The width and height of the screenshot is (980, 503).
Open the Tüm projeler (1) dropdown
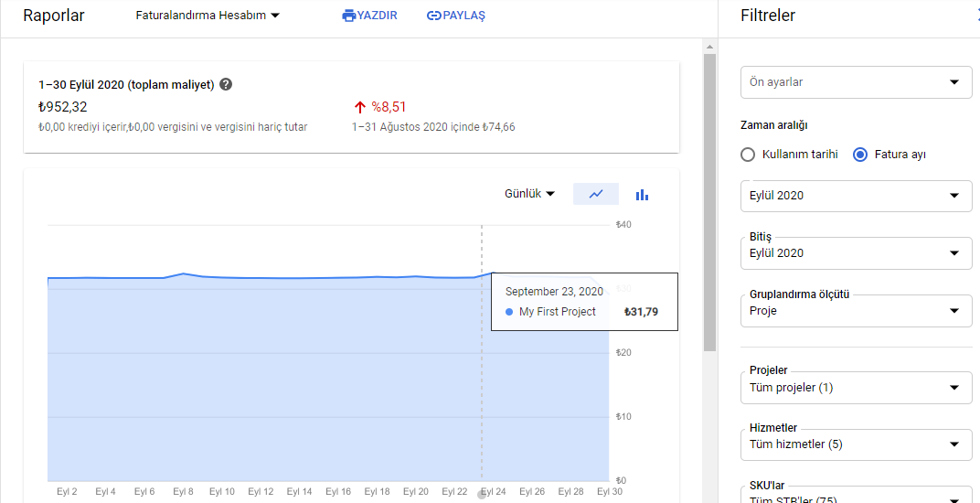click(857, 387)
